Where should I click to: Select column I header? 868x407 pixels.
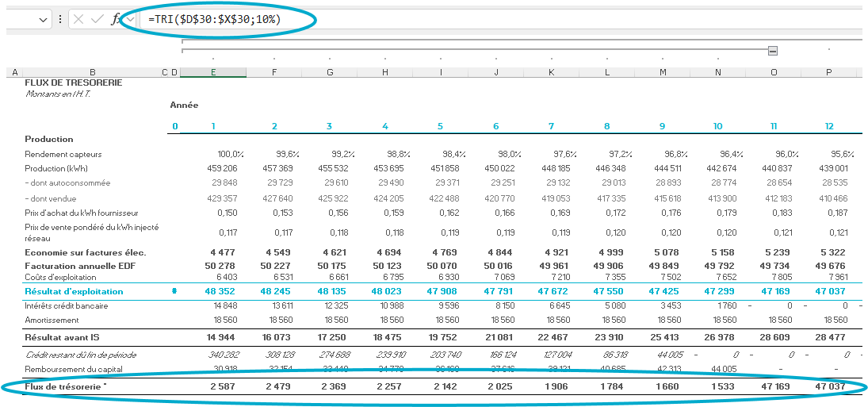[441, 72]
